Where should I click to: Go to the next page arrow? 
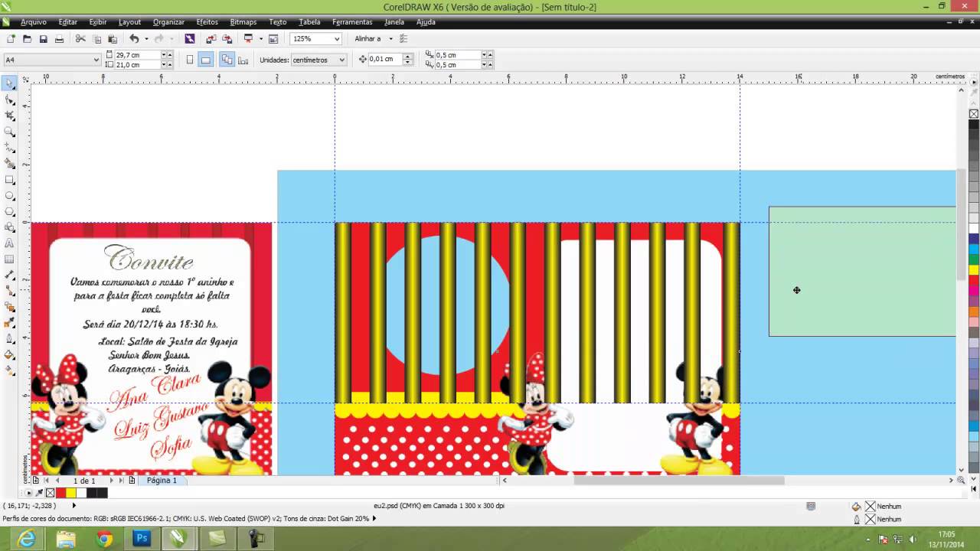coord(111,481)
